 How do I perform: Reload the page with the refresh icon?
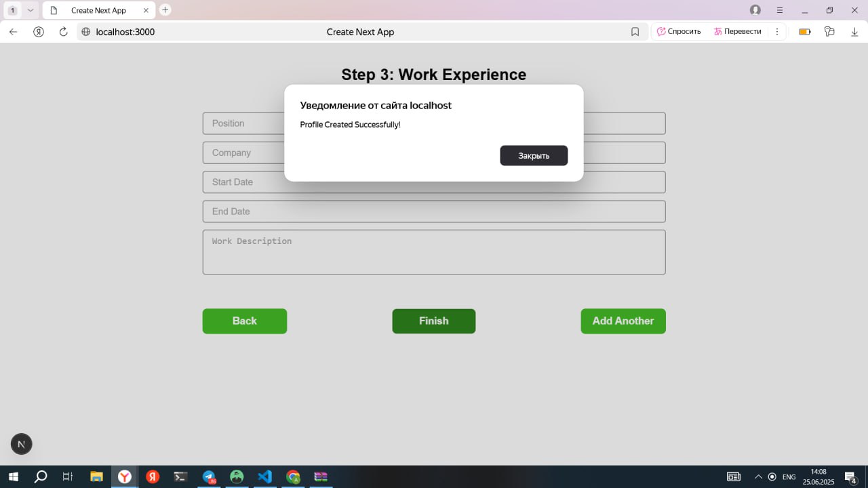tap(63, 31)
